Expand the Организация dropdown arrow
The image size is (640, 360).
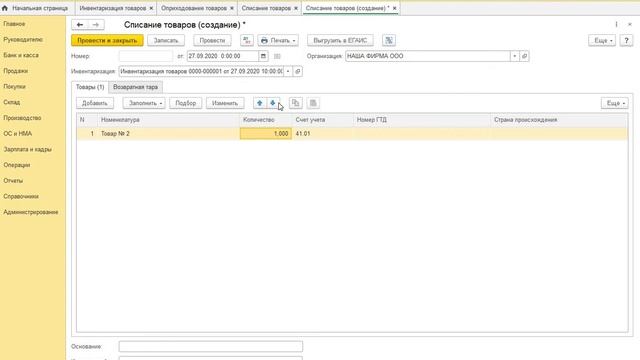[515, 56]
